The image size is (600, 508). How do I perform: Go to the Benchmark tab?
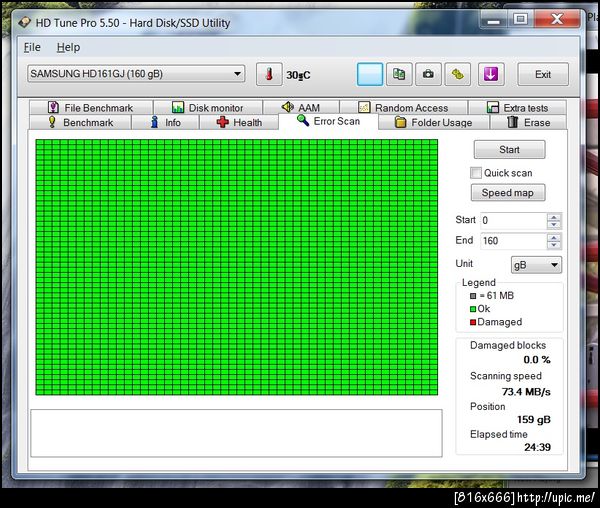[x=80, y=122]
